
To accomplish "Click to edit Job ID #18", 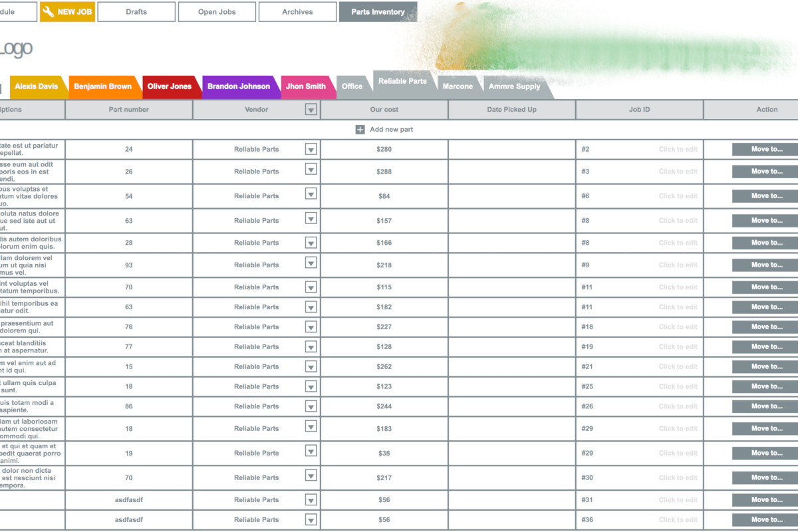I will pyautogui.click(x=678, y=327).
